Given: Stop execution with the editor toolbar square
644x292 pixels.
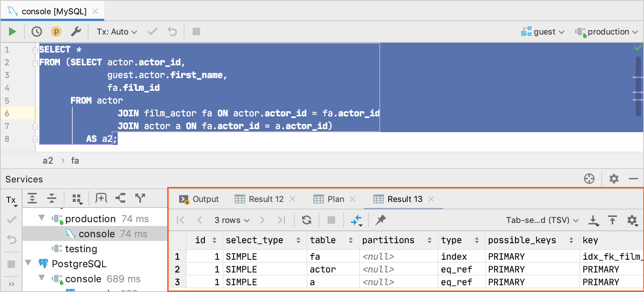Looking at the screenshot, I should (196, 32).
